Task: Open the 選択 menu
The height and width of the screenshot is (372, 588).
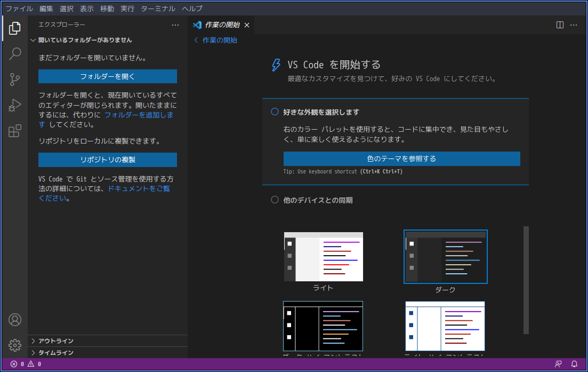Action: (67, 8)
